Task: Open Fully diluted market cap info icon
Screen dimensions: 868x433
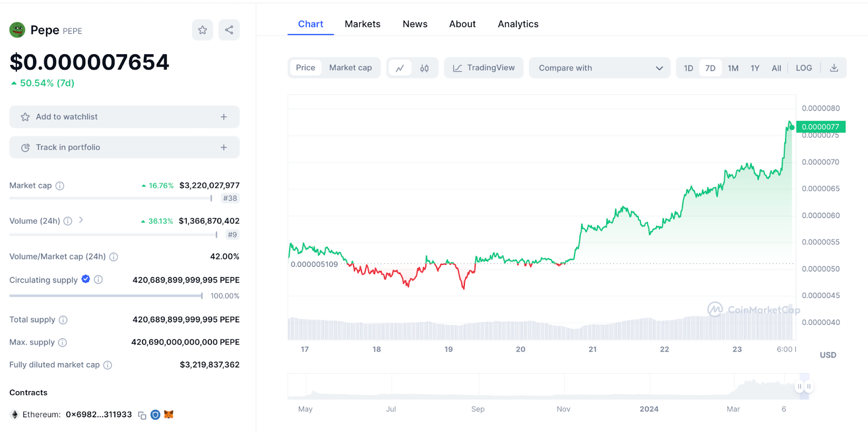Action: pyautogui.click(x=107, y=365)
